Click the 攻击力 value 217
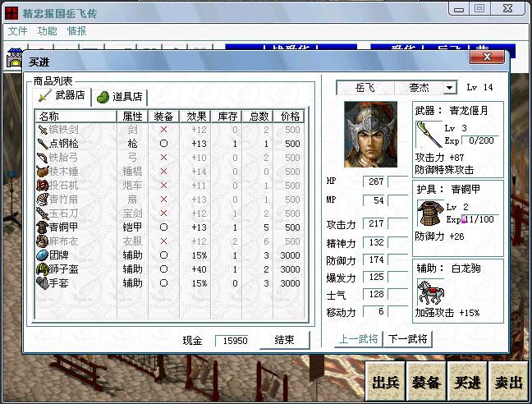The width and height of the screenshot is (532, 404). click(x=375, y=223)
